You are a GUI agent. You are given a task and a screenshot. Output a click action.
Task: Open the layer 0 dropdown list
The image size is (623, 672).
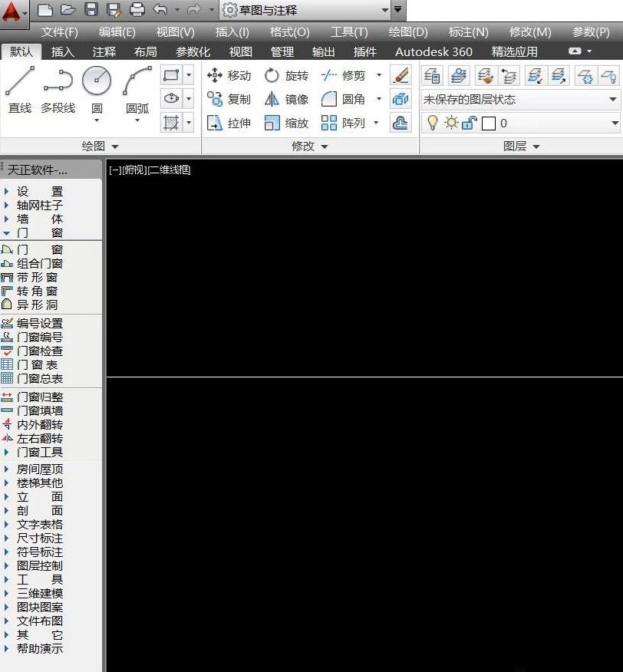[612, 123]
